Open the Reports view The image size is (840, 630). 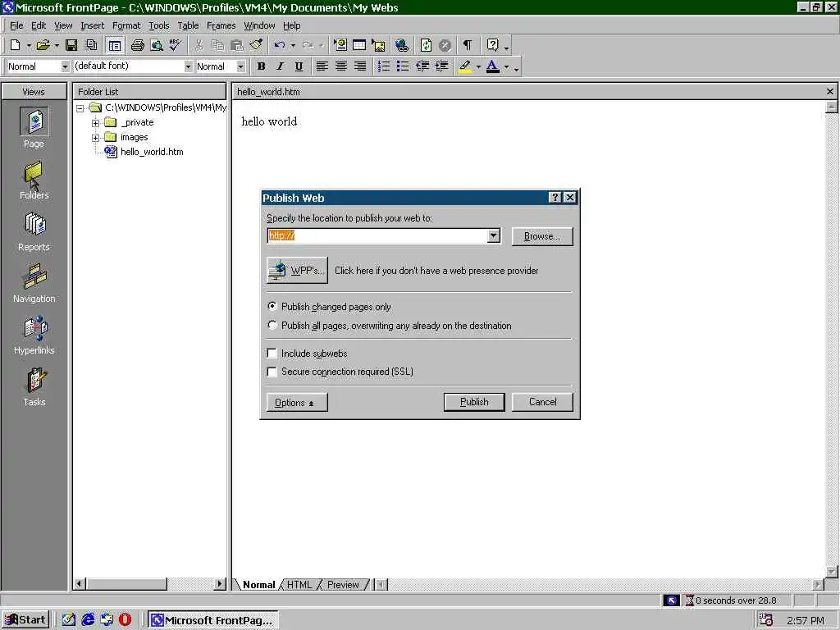point(34,232)
